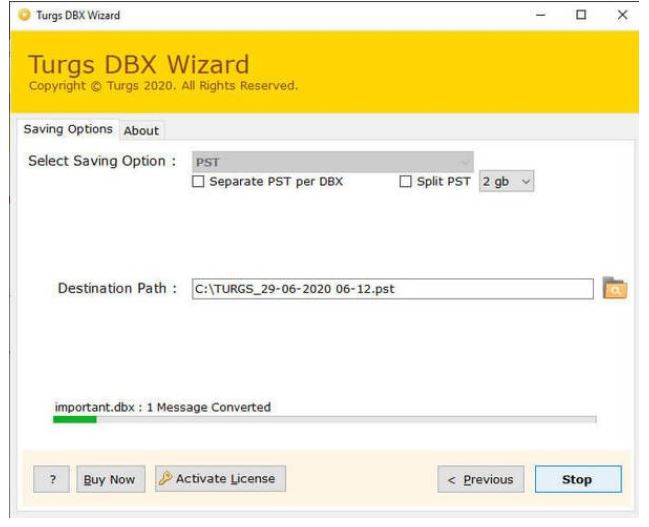The image size is (649, 527).
Task: Click the Destination Path text field
Action: (392, 289)
